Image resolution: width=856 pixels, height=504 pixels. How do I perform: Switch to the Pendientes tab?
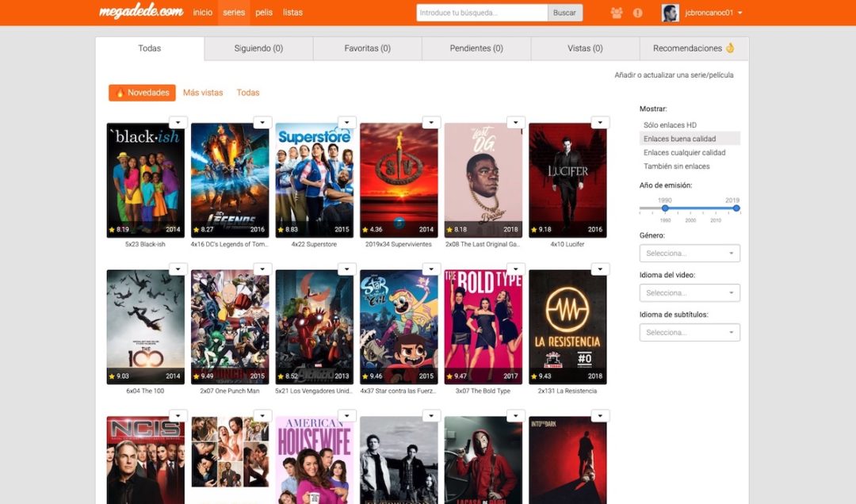(x=476, y=48)
